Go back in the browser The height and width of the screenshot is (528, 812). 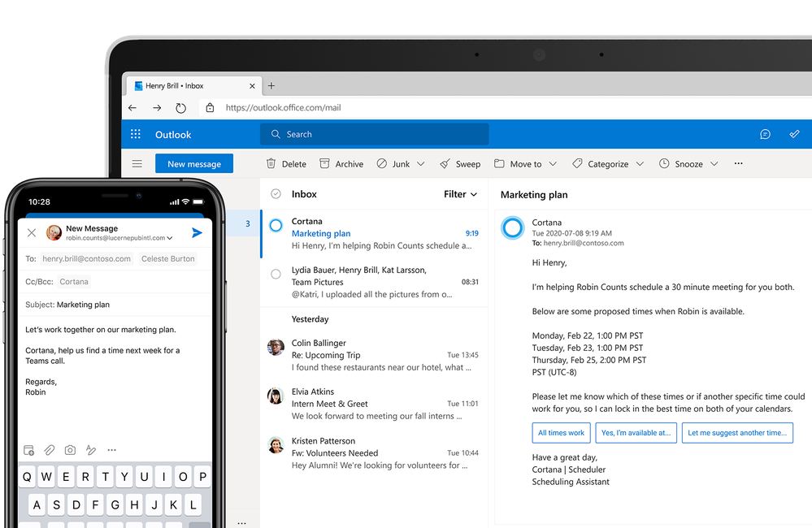[132, 108]
